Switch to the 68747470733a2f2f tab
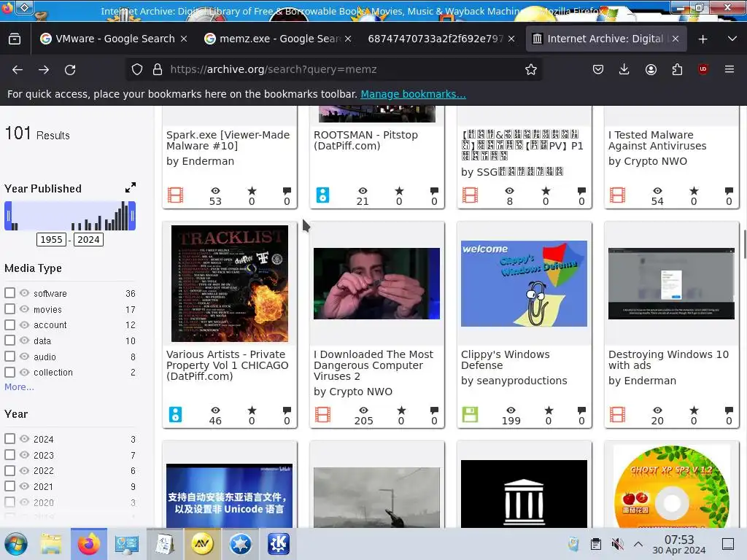The image size is (747, 560). 436,39
